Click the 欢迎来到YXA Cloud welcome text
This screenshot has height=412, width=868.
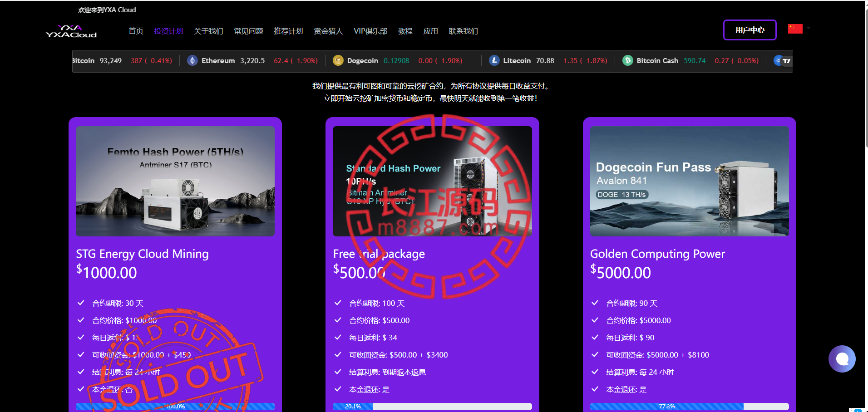point(107,10)
